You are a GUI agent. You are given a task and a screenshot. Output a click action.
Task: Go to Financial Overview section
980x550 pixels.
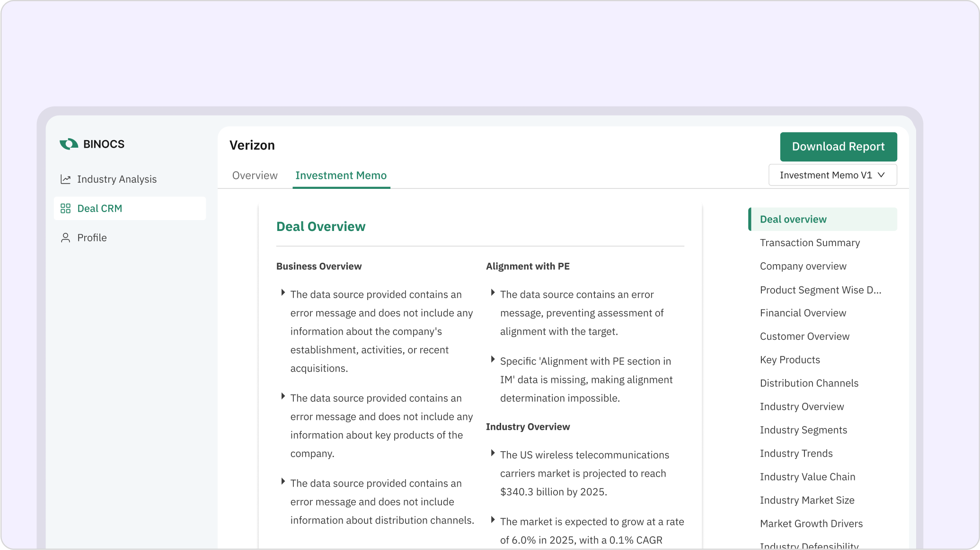coord(803,313)
